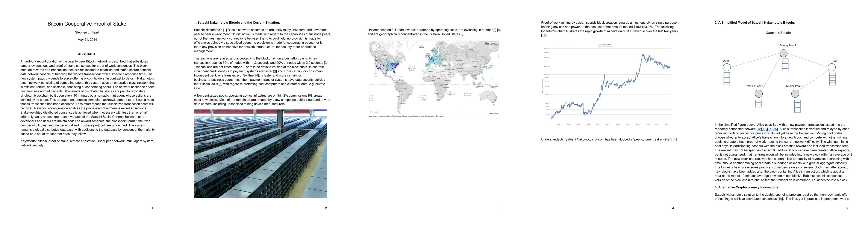Select the Map view toggle
Image resolution: width=868 pixels, height=225 pixels.
[487, 43]
